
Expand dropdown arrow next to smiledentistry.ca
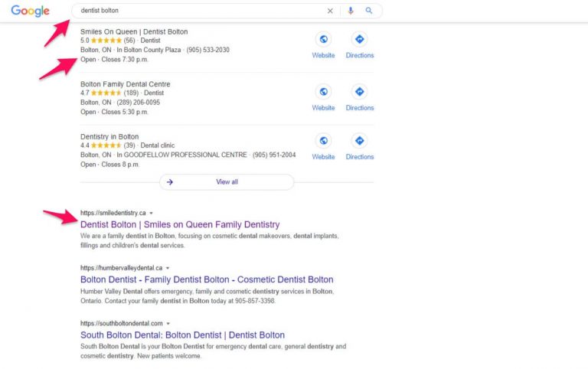[151, 213]
